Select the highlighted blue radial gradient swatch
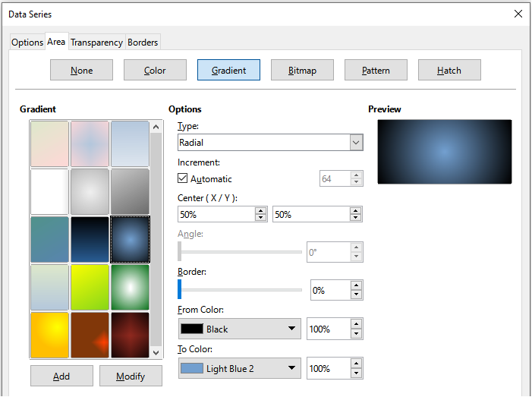532x397 pixels. tap(130, 240)
